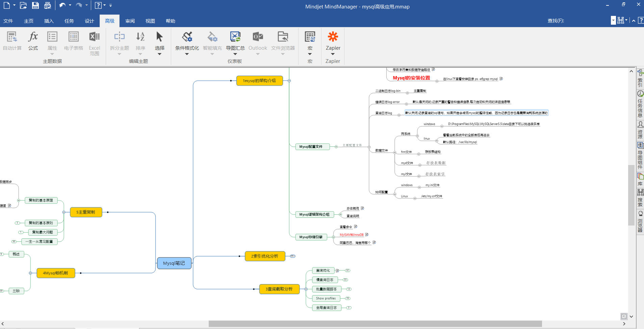Open the Index (索引) side panel
The height and width of the screenshot is (329, 644).
coord(640,78)
